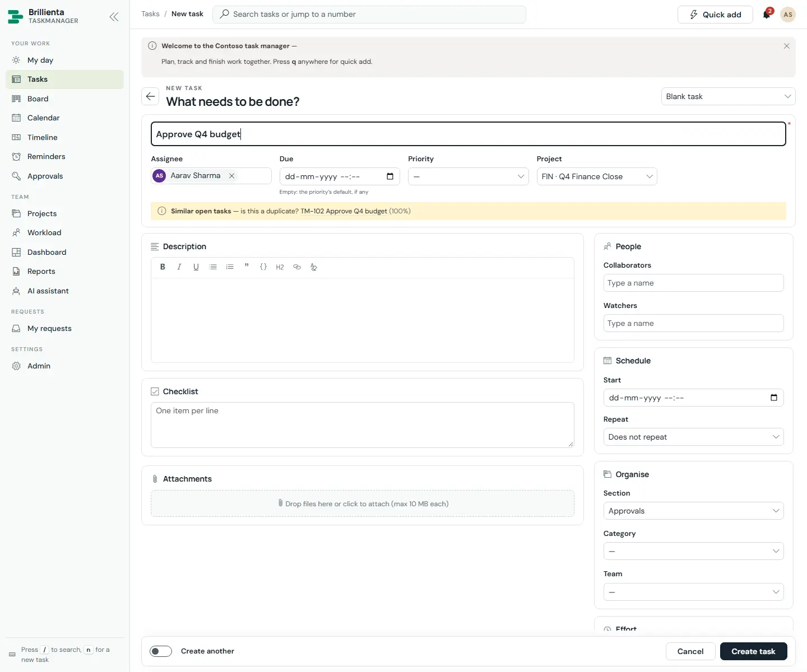Click the Collaborators name field
807x672 pixels.
coord(694,283)
